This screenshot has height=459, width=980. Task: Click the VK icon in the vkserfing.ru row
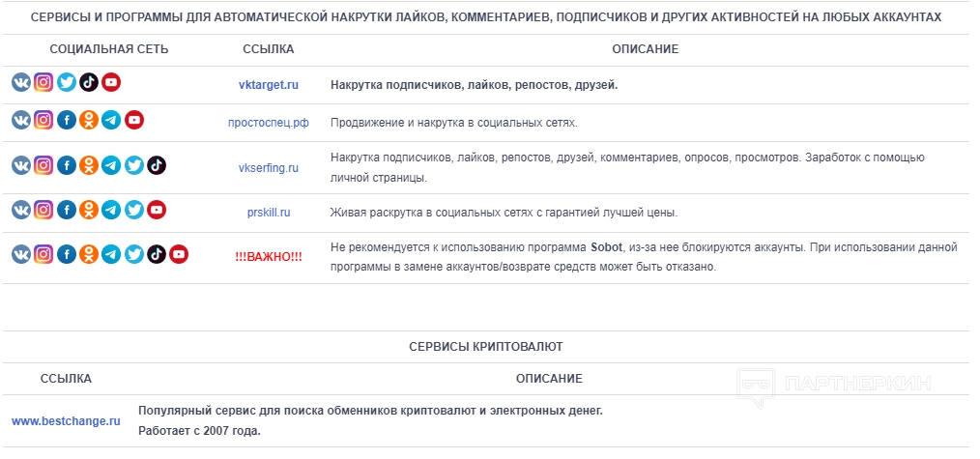click(x=21, y=165)
